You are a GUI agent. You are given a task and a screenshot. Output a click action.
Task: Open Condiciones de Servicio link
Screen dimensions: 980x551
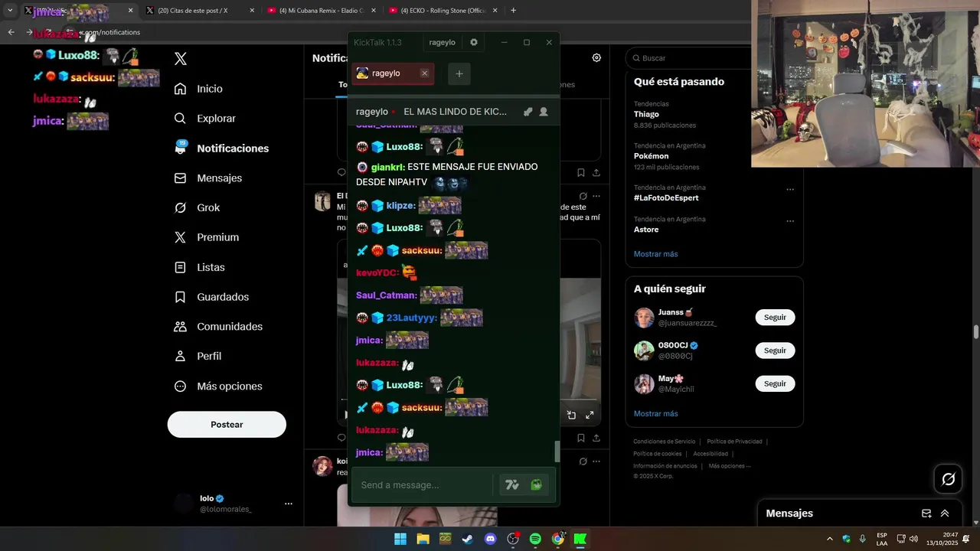[664, 442]
